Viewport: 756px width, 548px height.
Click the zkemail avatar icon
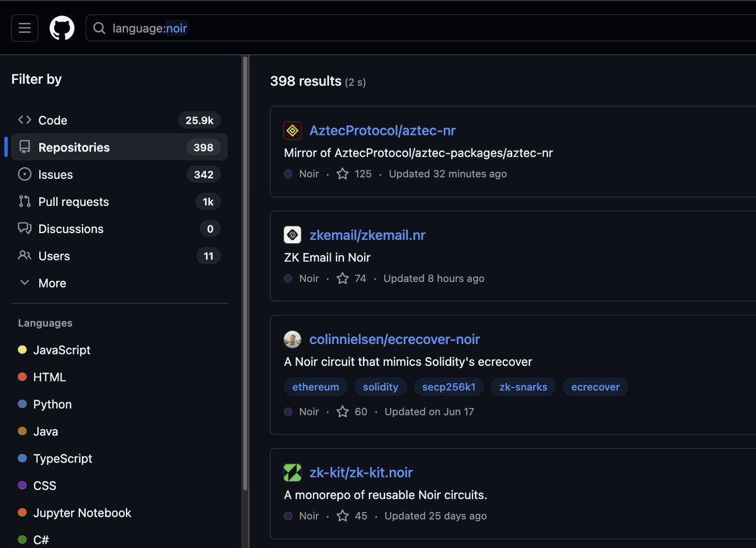click(x=292, y=235)
